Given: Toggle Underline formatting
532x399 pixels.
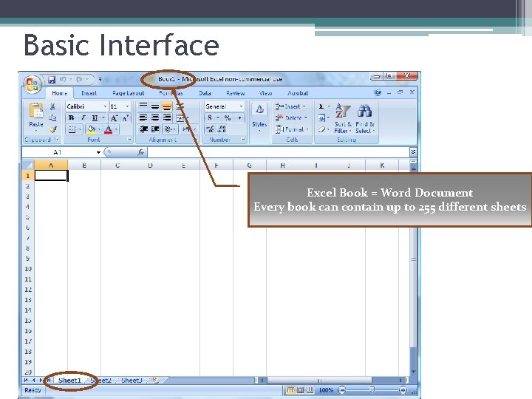Looking at the screenshot, I should 95,117.
